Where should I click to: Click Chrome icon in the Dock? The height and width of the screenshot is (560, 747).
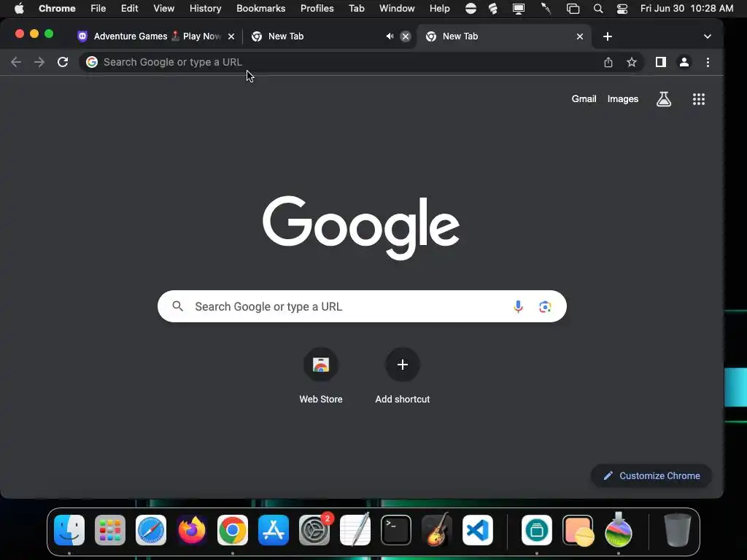[x=233, y=530]
